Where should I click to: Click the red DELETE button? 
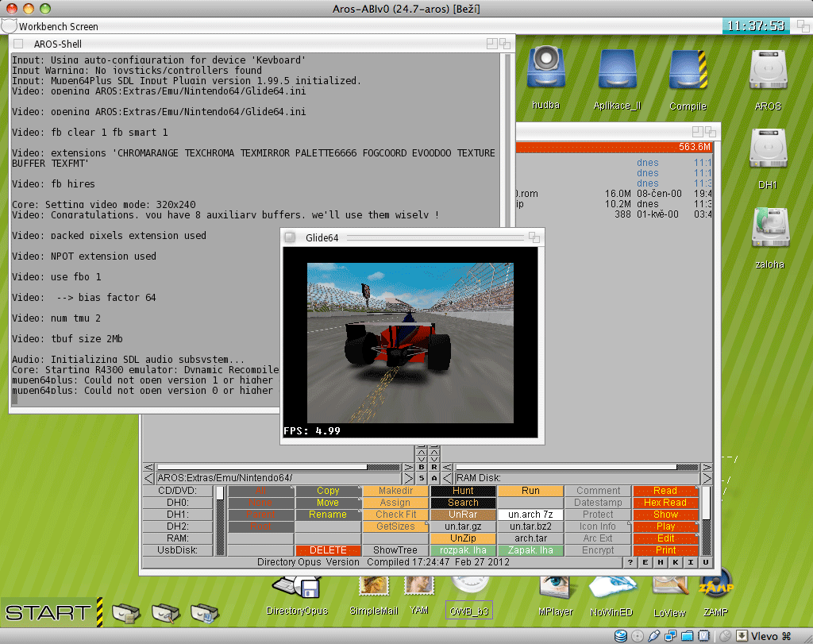coord(328,550)
